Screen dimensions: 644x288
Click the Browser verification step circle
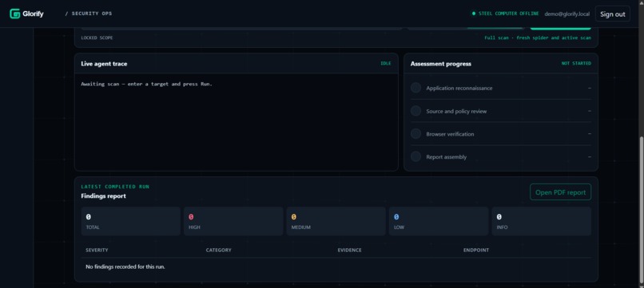415,134
